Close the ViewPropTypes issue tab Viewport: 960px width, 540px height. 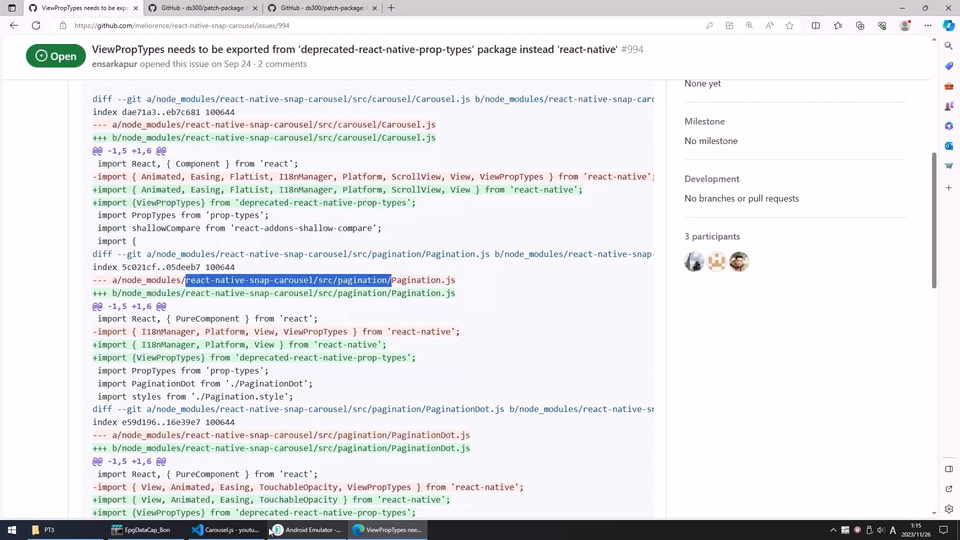(x=136, y=8)
